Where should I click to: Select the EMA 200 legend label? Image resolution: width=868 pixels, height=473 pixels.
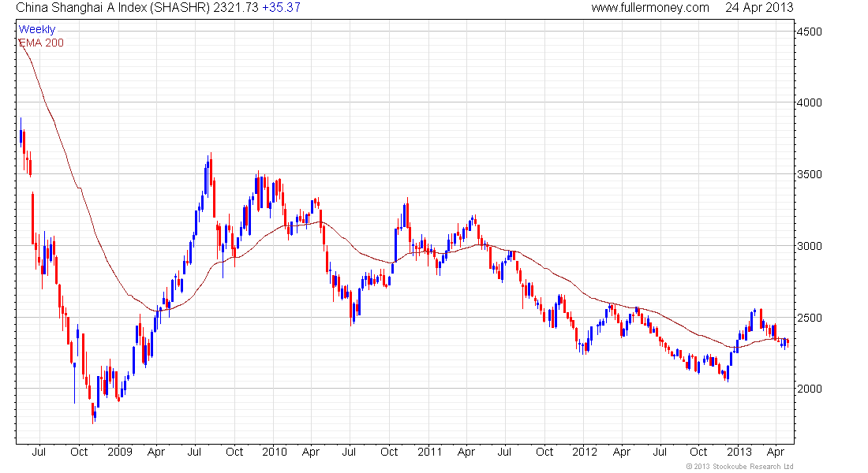point(42,43)
